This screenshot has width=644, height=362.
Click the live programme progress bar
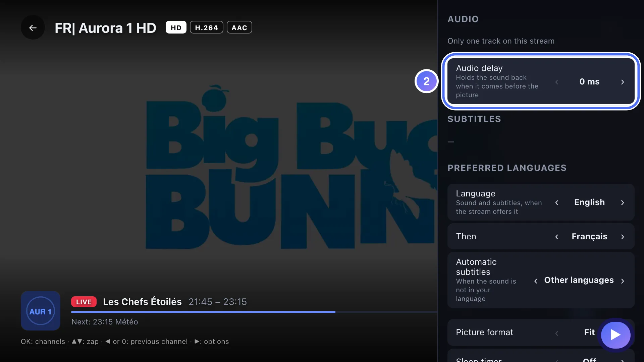pyautogui.click(x=254, y=312)
